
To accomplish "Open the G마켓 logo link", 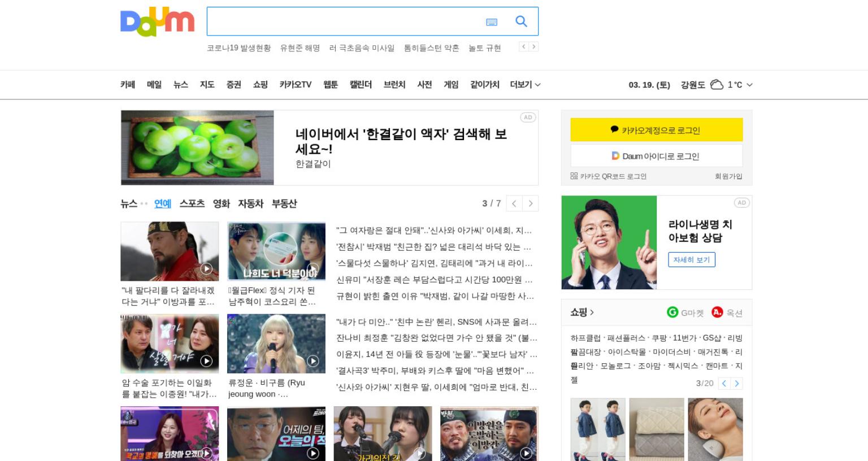I will click(685, 312).
